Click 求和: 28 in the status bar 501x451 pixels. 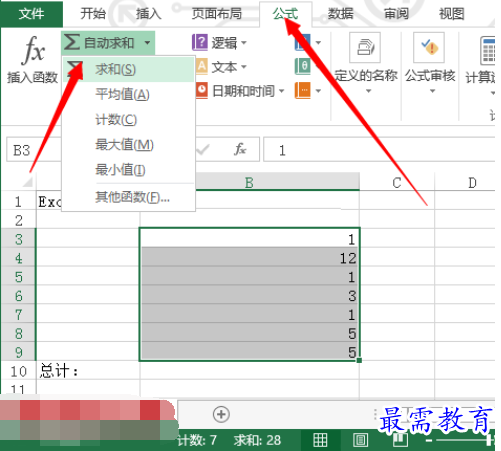[257, 440]
